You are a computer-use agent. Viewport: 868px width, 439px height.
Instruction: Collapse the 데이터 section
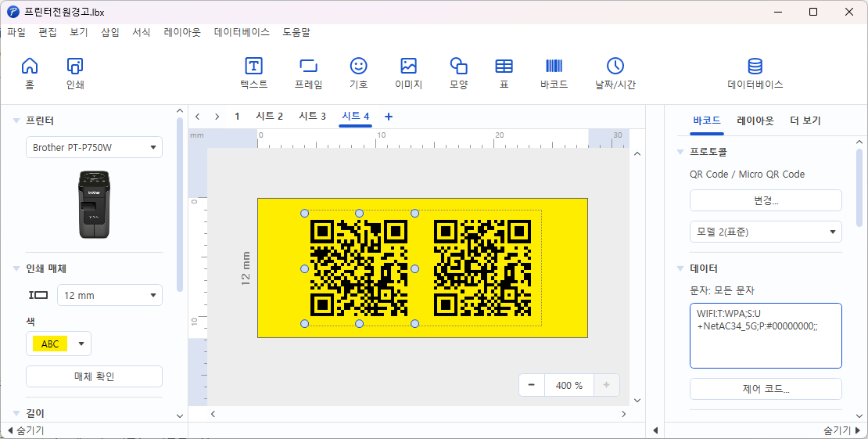(x=680, y=268)
